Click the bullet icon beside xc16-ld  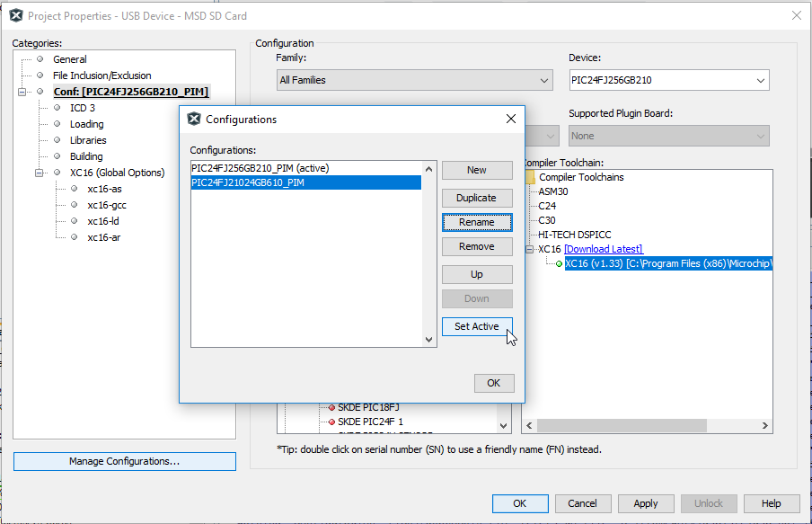pyautogui.click(x=74, y=221)
